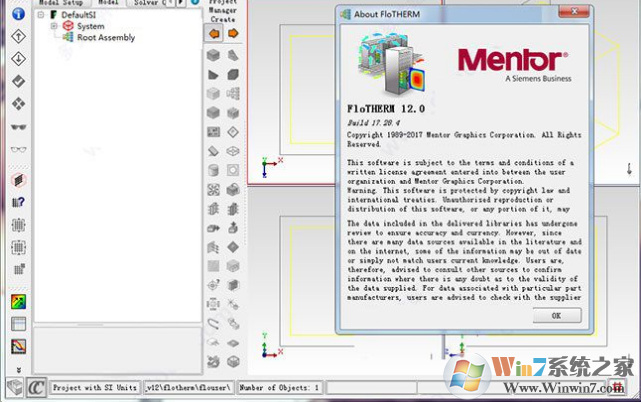Expand the System tree node
The height and width of the screenshot is (402, 641).
(x=54, y=26)
